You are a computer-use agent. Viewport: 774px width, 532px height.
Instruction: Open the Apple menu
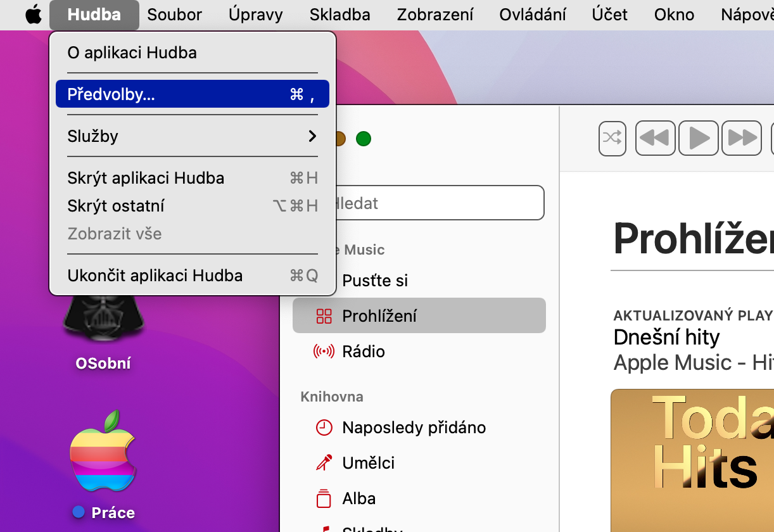coord(33,15)
